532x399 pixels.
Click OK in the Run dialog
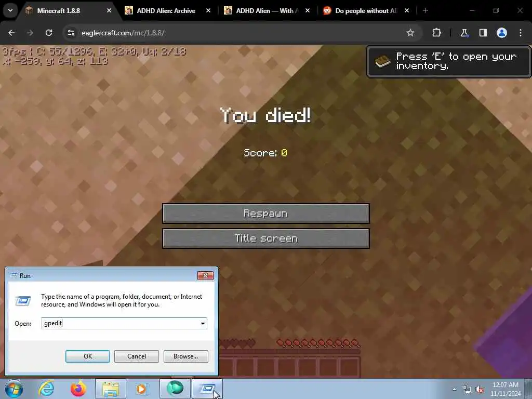(x=87, y=356)
